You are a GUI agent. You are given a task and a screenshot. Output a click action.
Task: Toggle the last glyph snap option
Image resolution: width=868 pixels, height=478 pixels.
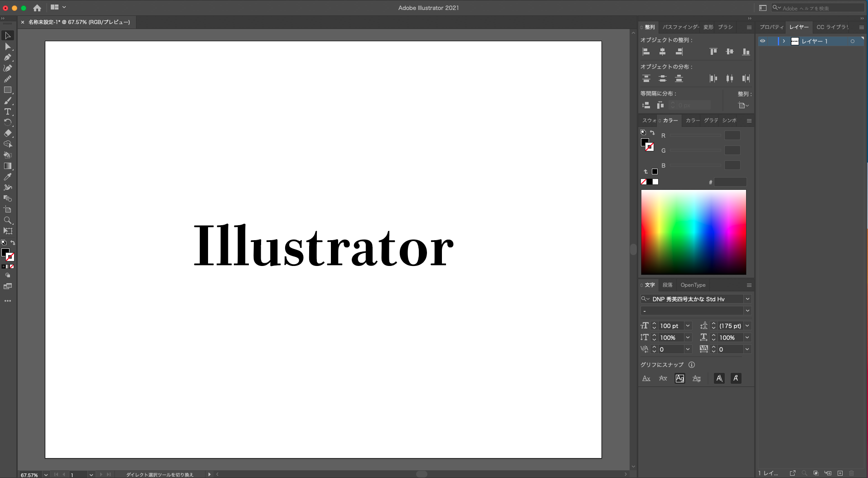point(736,378)
